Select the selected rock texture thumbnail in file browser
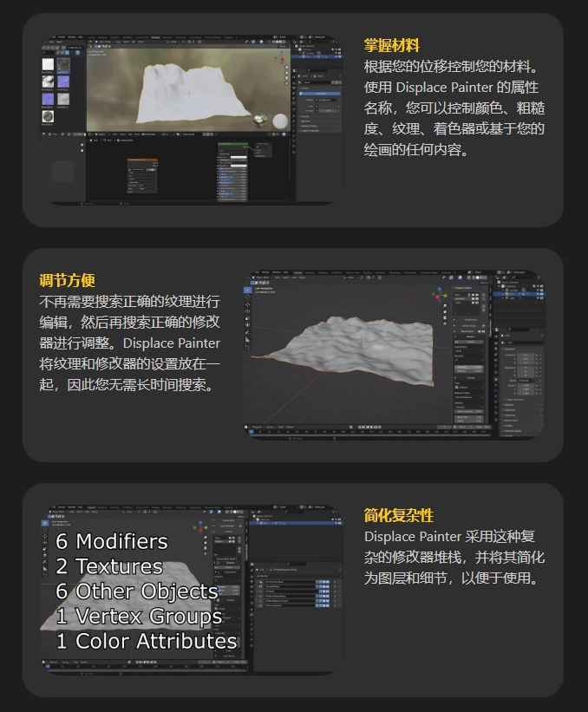Screen dimensions: 588x712 click(63, 64)
